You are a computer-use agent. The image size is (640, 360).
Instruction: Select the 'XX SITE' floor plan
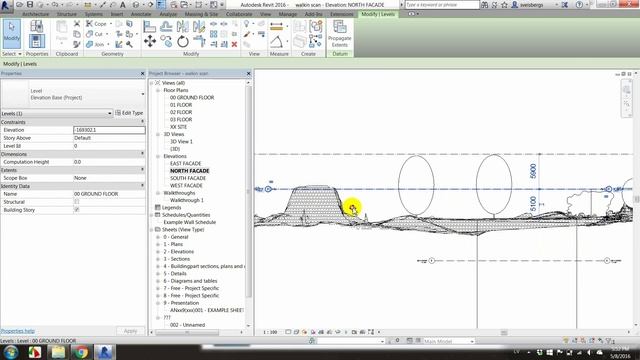(x=178, y=127)
